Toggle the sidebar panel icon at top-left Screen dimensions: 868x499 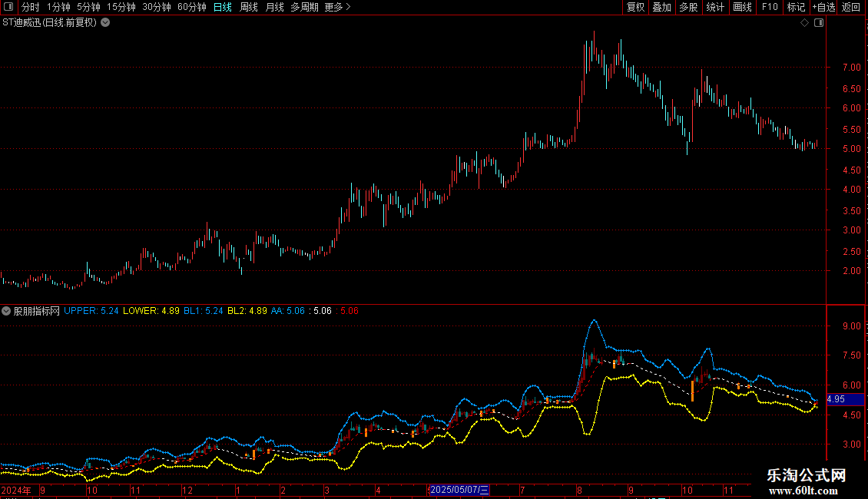tap(8, 7)
